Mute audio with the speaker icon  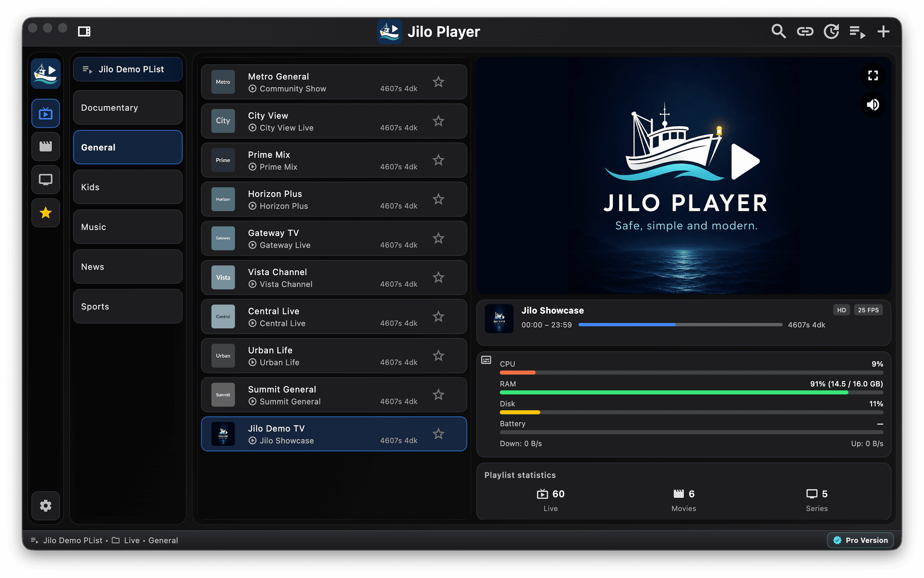click(x=873, y=104)
